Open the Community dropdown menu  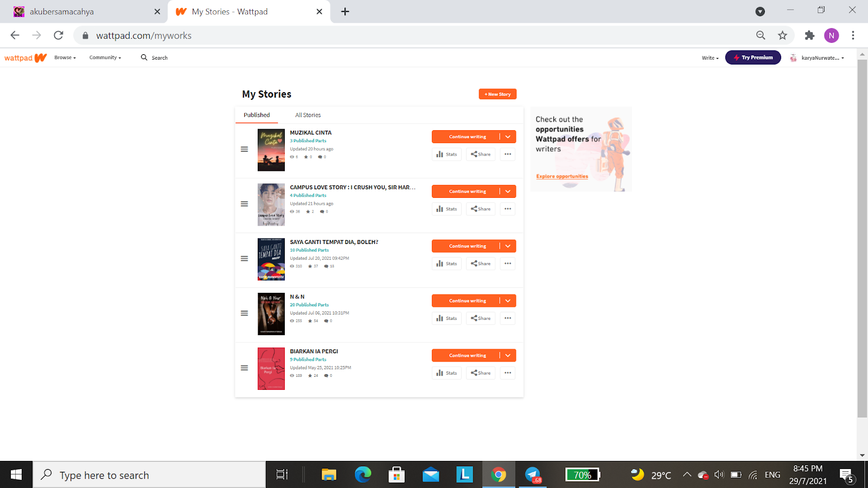[105, 57]
